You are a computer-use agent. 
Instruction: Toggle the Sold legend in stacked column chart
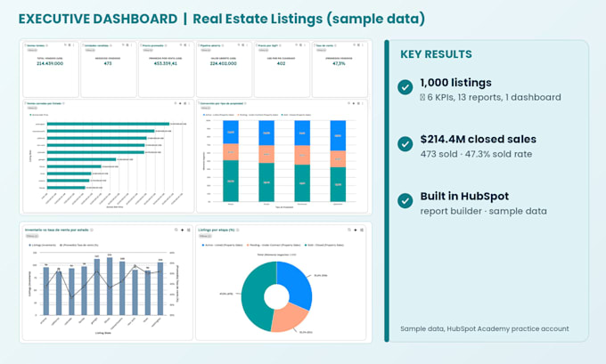pos(297,115)
